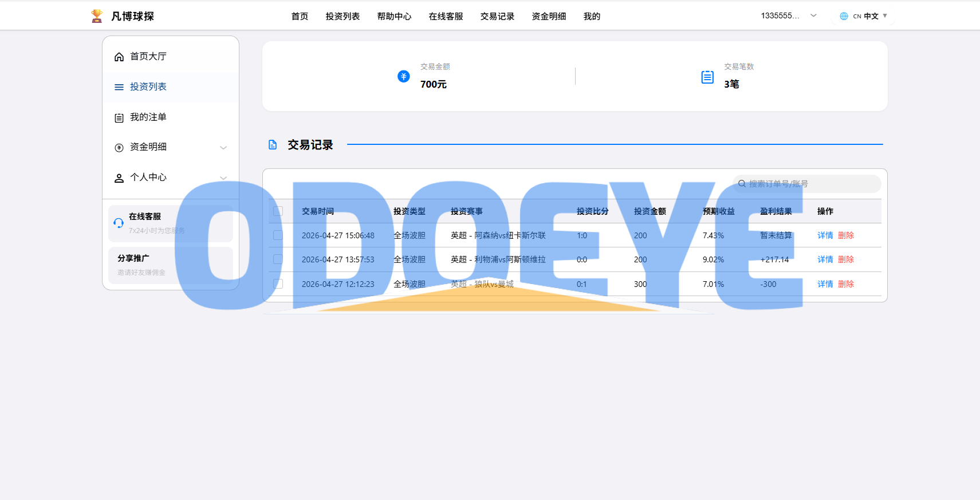980x500 pixels.
Task: Select 我的注单 in sidebar
Action: tap(171, 117)
